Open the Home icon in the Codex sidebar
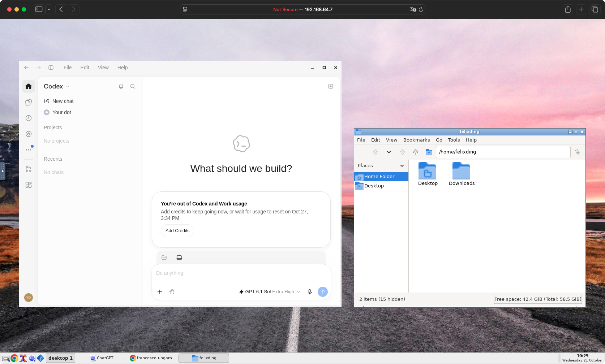This screenshot has width=605, height=364. 29,86
